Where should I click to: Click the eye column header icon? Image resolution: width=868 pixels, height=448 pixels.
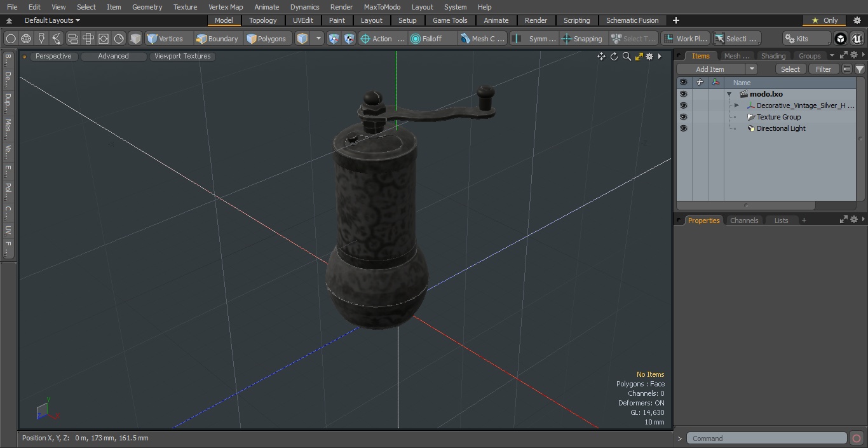[683, 83]
